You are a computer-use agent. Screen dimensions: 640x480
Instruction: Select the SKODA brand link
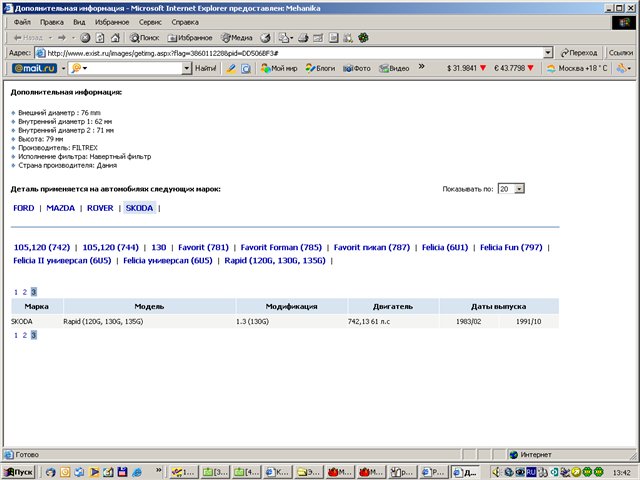[x=139, y=208]
